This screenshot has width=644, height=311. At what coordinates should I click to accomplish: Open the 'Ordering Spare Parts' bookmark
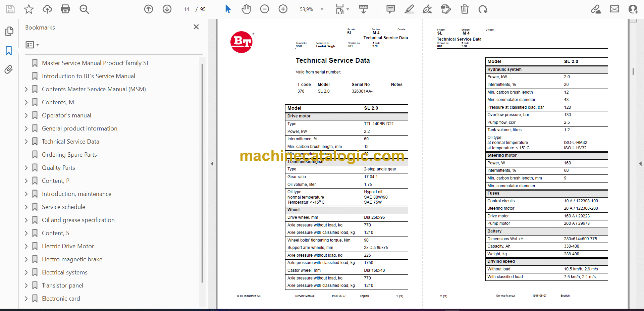(69, 155)
